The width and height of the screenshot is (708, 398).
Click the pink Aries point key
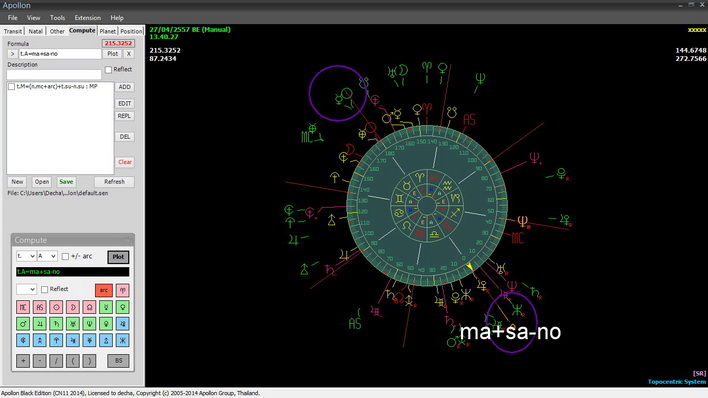(x=122, y=290)
